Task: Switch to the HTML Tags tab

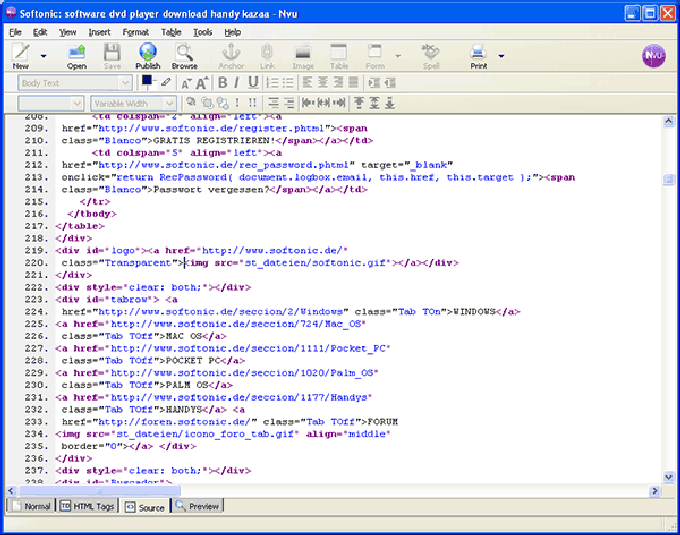Action: coord(87,507)
